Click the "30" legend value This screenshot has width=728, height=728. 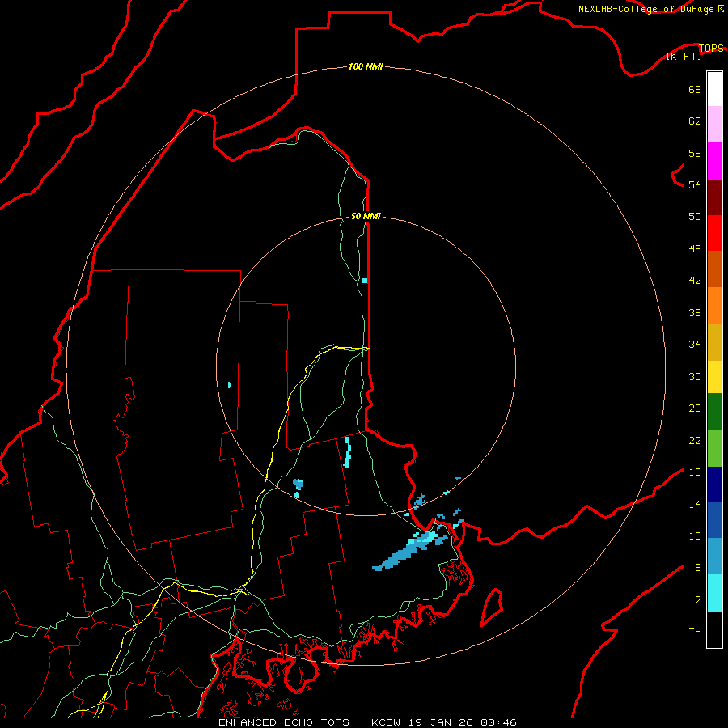tap(695, 376)
